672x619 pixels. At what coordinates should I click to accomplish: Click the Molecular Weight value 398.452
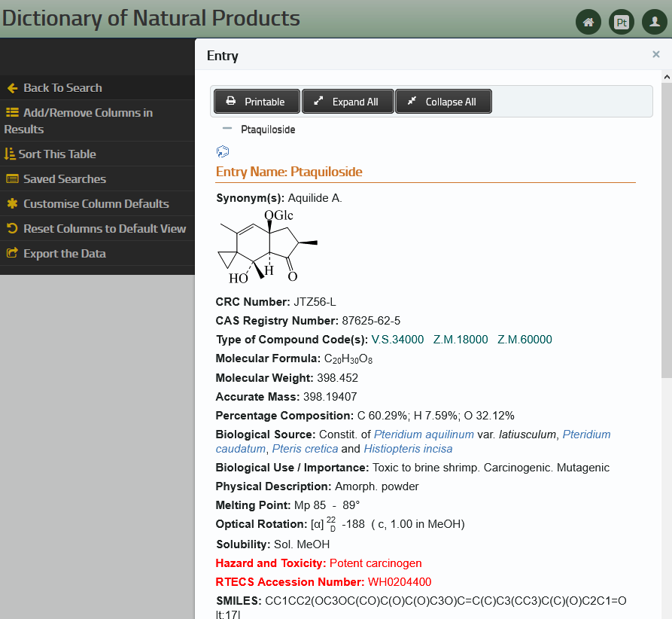tap(337, 378)
